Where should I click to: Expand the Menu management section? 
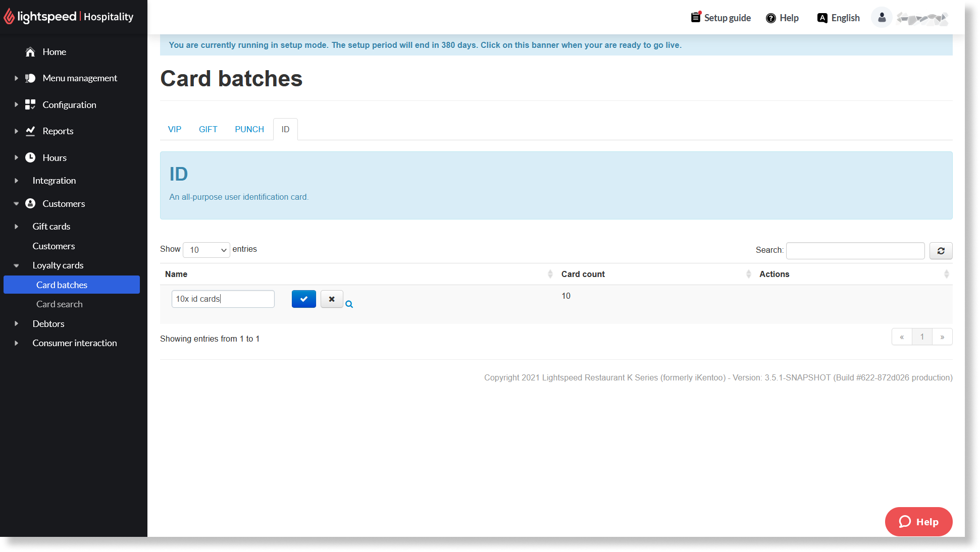(x=16, y=78)
